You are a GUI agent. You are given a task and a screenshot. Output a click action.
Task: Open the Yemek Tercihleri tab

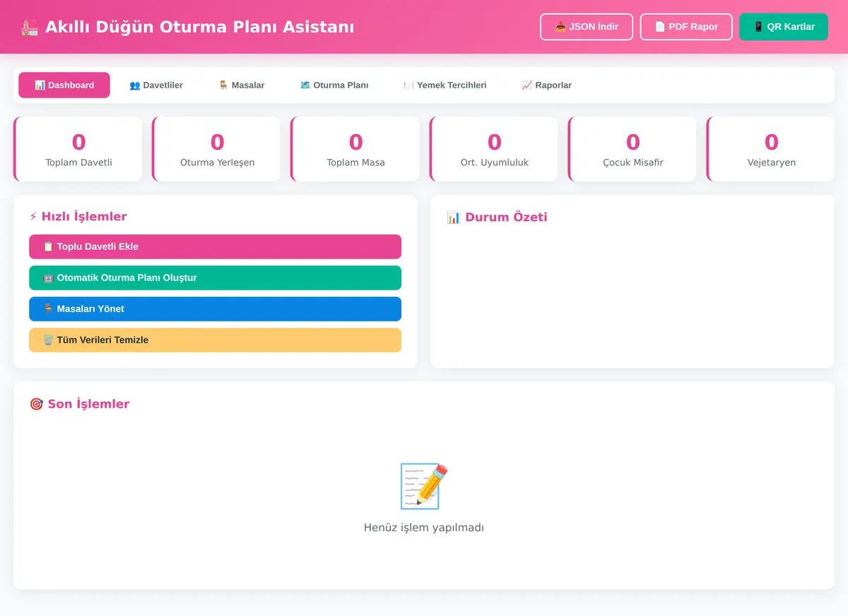[x=445, y=85]
